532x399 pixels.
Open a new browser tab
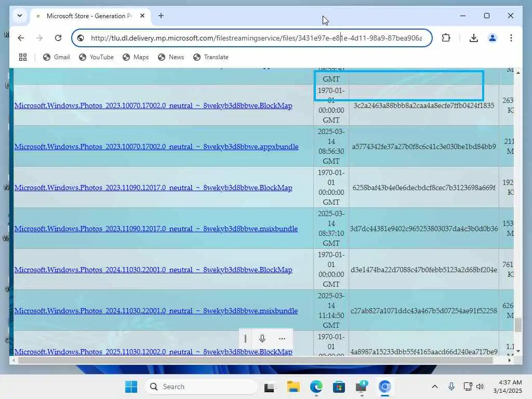(x=161, y=16)
